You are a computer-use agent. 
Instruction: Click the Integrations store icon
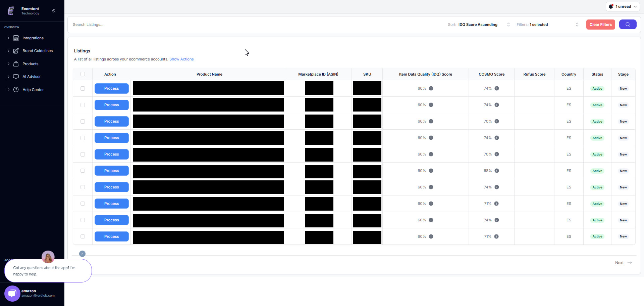coord(16,38)
